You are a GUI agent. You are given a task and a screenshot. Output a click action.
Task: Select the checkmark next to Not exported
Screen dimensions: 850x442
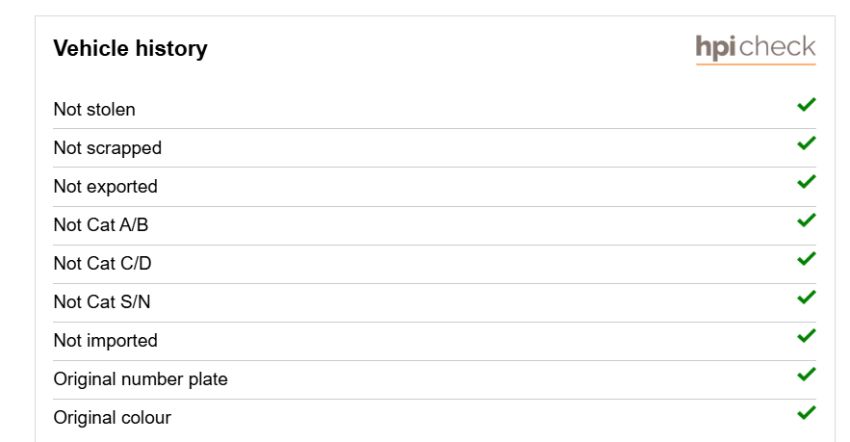click(807, 182)
